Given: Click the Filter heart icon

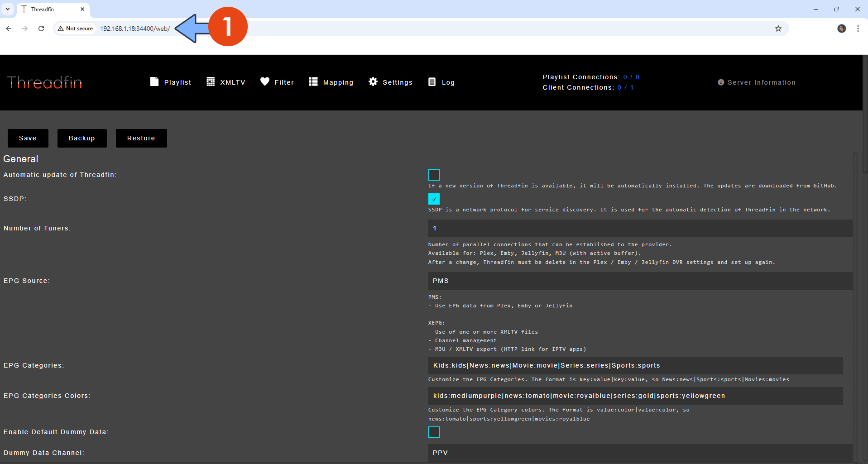Looking at the screenshot, I should [265, 81].
